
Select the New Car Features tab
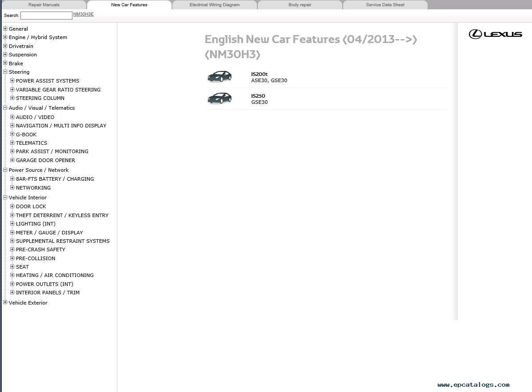click(x=129, y=5)
